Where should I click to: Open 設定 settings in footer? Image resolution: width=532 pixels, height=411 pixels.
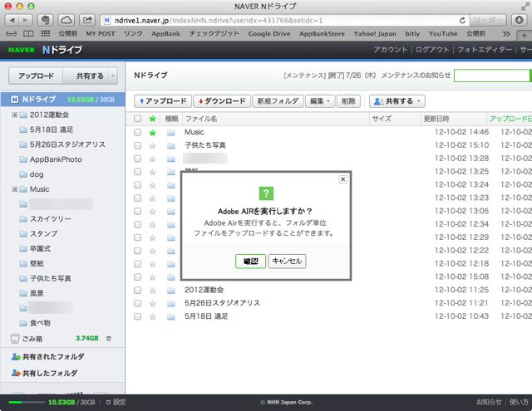[116, 402]
